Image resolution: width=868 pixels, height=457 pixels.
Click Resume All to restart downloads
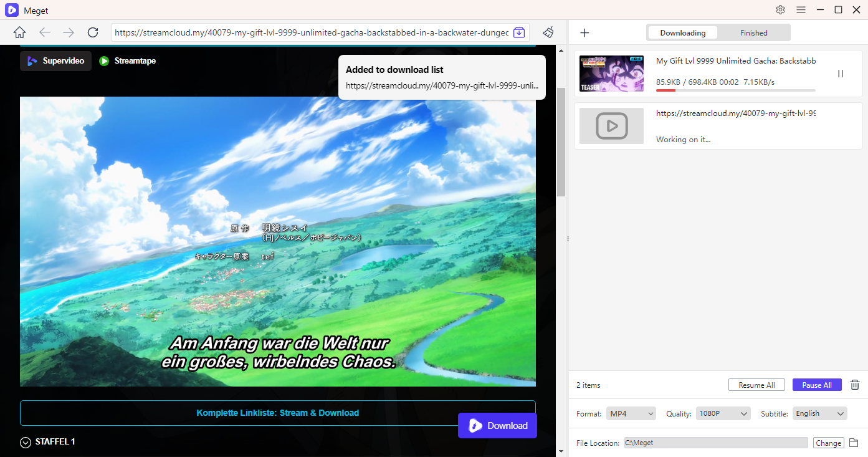tap(756, 385)
